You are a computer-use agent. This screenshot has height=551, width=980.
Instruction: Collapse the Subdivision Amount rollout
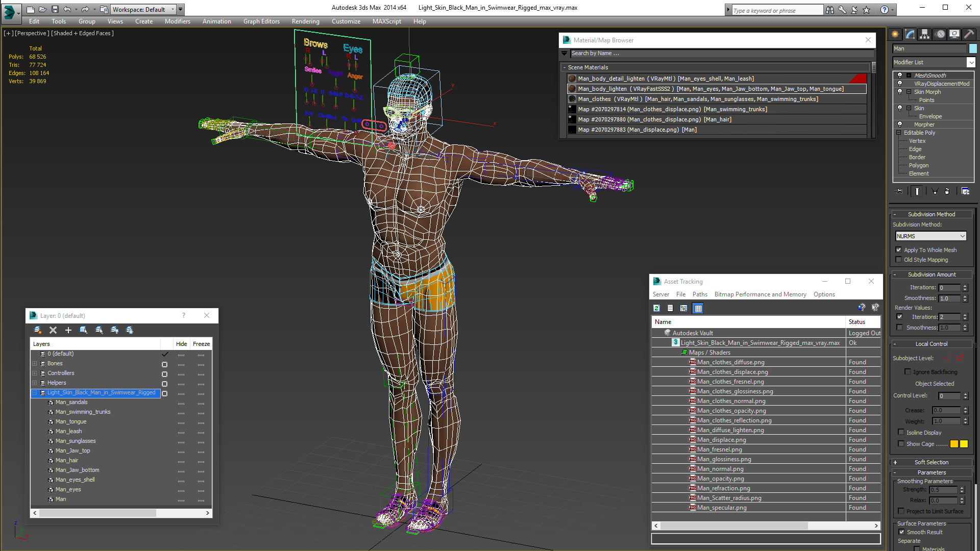tap(932, 274)
